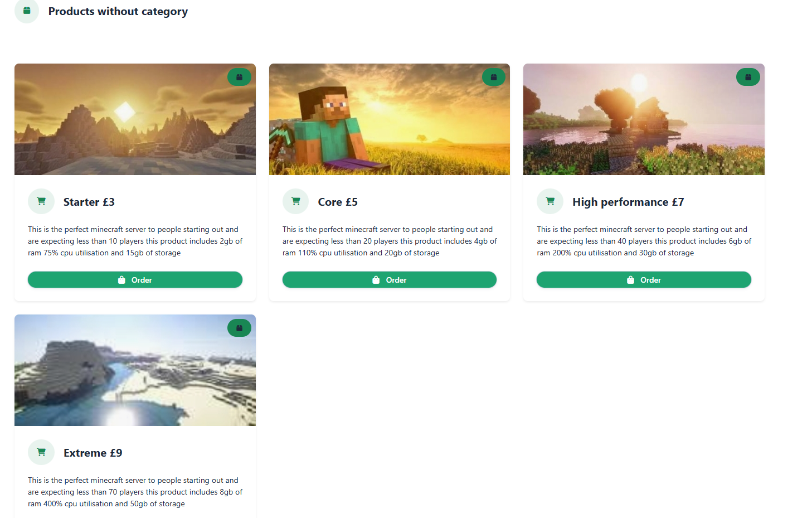812x518 pixels.
Task: Click the box icon beside Products without category
Action: [27, 11]
